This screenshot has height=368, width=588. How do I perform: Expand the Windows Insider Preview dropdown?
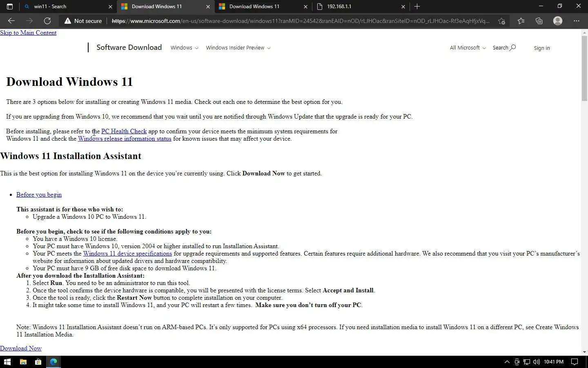[x=238, y=48]
